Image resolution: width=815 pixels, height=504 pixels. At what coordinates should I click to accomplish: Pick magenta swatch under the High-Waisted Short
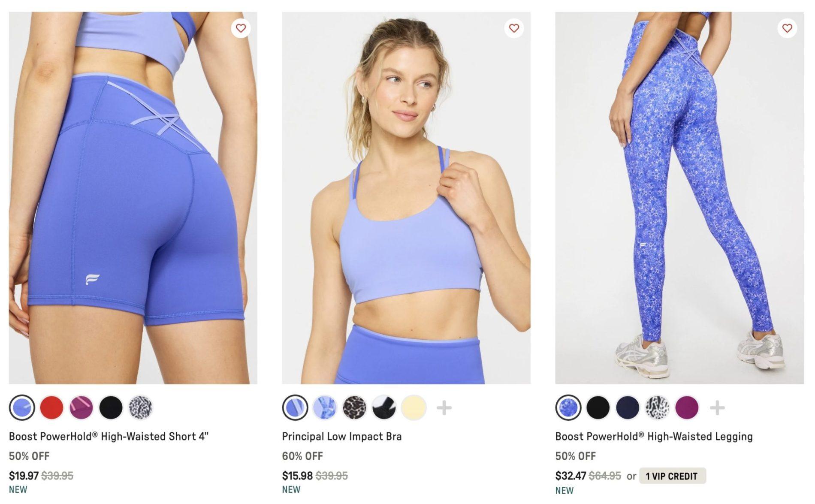(x=81, y=407)
